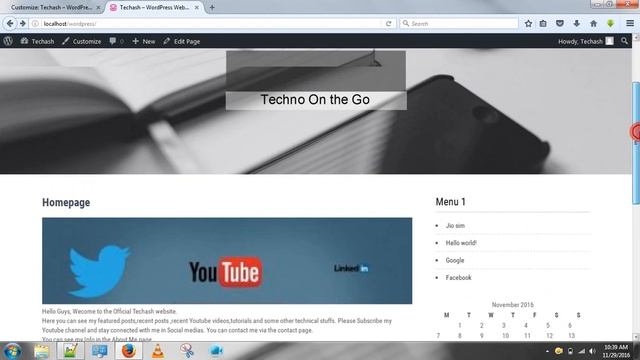Open the Windows Start menu orb
The image size is (640, 360).
tap(12, 351)
